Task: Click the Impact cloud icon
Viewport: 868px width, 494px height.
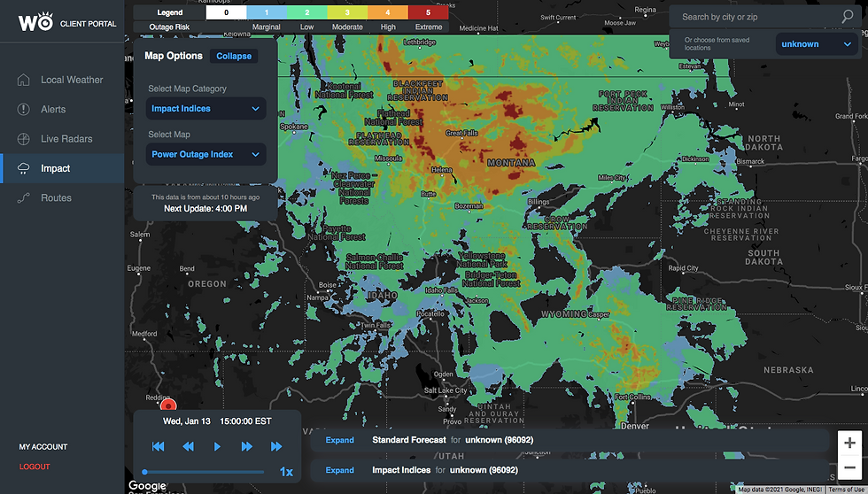Action: pyautogui.click(x=23, y=169)
